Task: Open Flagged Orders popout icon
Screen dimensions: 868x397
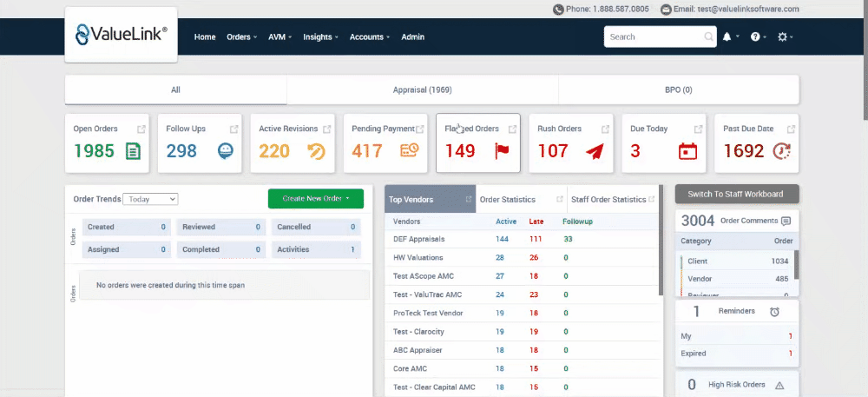Action: 513,129
